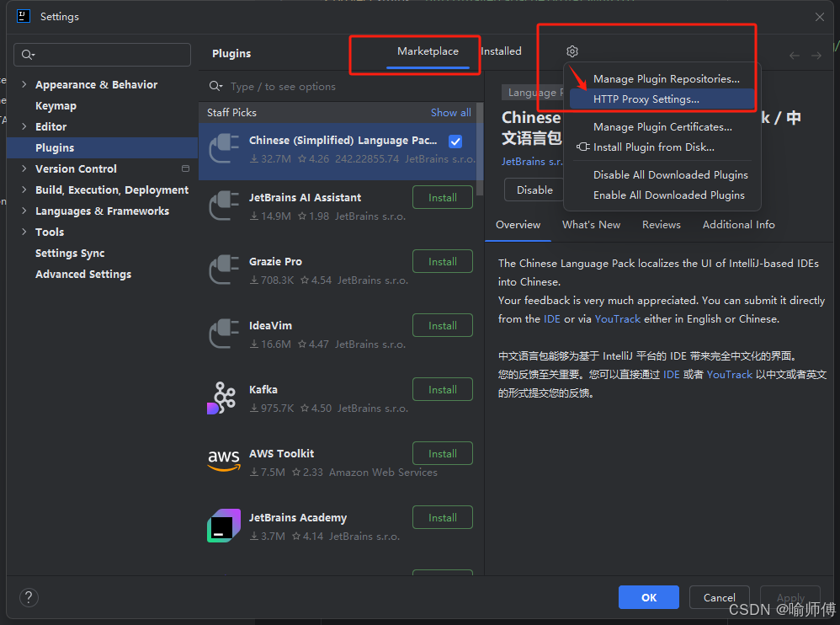Open the YouTrack link in Chinese description
Screen dimensions: 840x625
click(729, 375)
